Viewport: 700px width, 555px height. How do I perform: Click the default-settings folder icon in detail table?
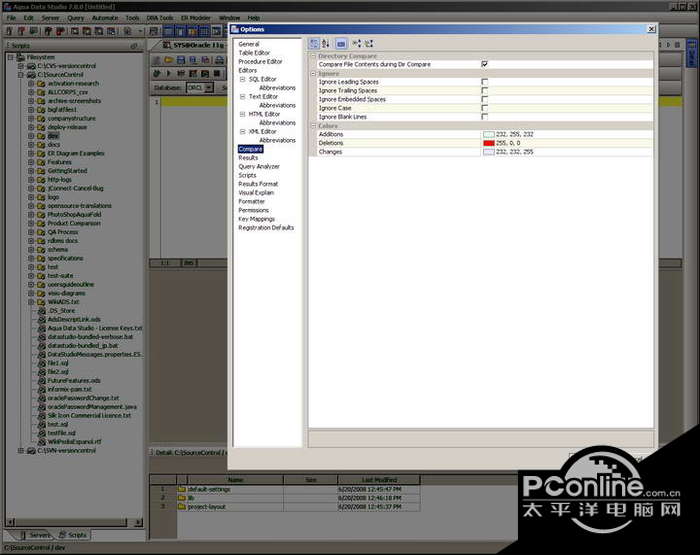(x=182, y=489)
